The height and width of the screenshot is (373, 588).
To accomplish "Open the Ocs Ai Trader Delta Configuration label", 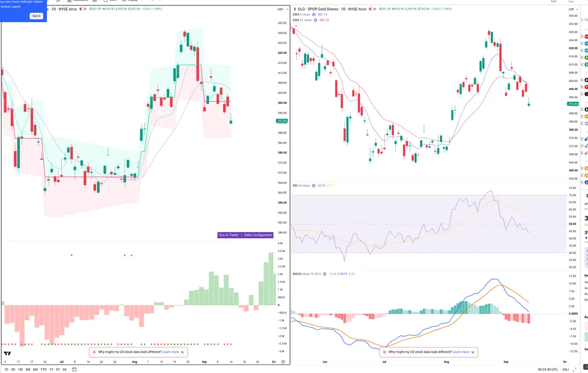I will coord(245,235).
